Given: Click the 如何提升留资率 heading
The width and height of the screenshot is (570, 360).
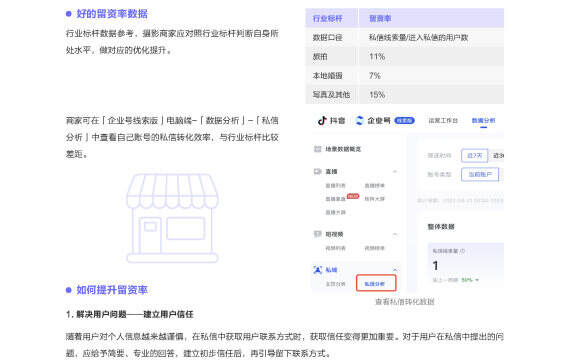Looking at the screenshot, I should click(x=112, y=290).
